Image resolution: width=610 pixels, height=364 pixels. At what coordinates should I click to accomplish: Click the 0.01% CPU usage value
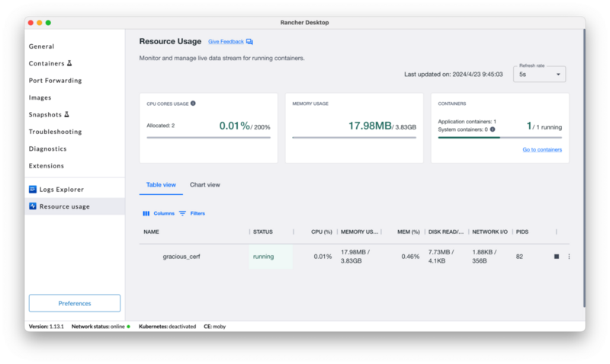234,126
